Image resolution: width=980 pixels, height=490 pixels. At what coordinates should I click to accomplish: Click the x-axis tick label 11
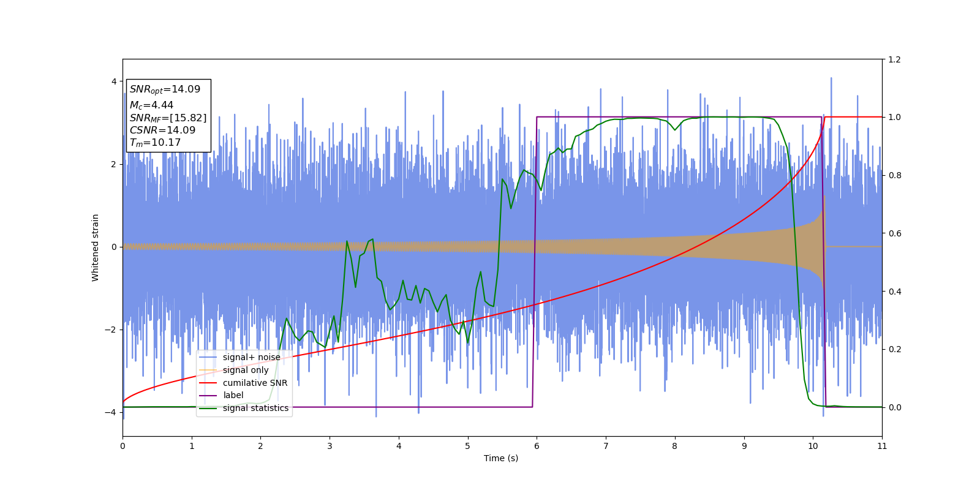[882, 446]
